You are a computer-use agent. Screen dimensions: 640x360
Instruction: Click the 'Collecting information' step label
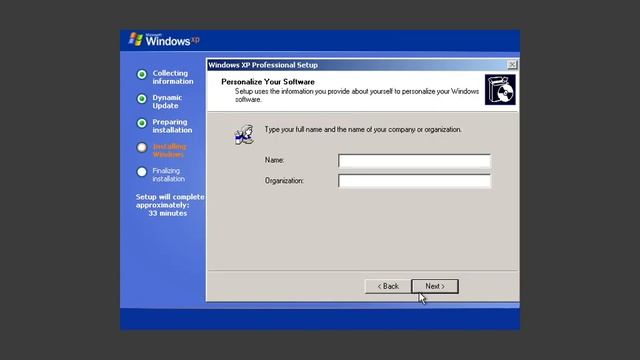(x=173, y=77)
